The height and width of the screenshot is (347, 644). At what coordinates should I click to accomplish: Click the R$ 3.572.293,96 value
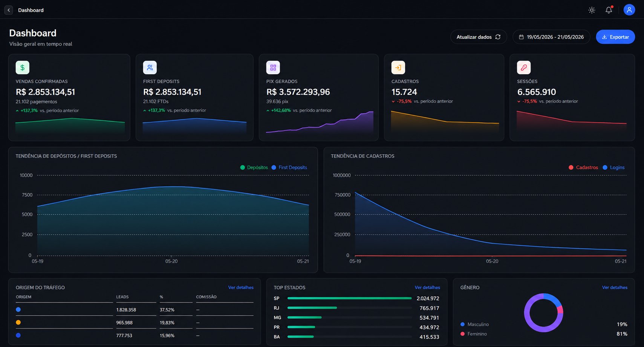[x=298, y=92]
